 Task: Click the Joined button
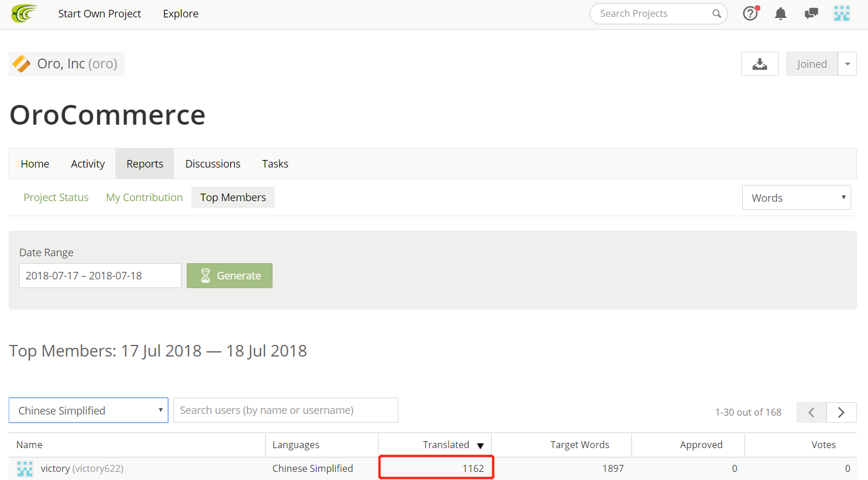point(812,64)
